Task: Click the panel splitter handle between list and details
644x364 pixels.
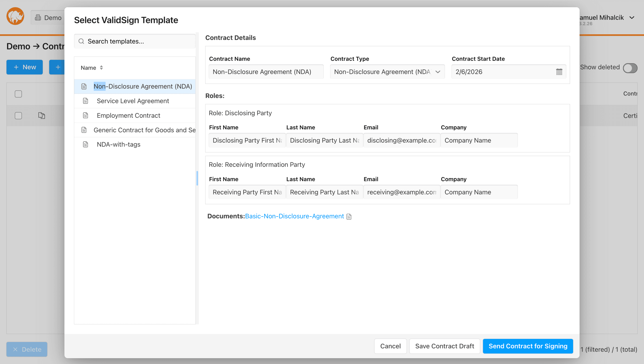Action: pos(197,178)
